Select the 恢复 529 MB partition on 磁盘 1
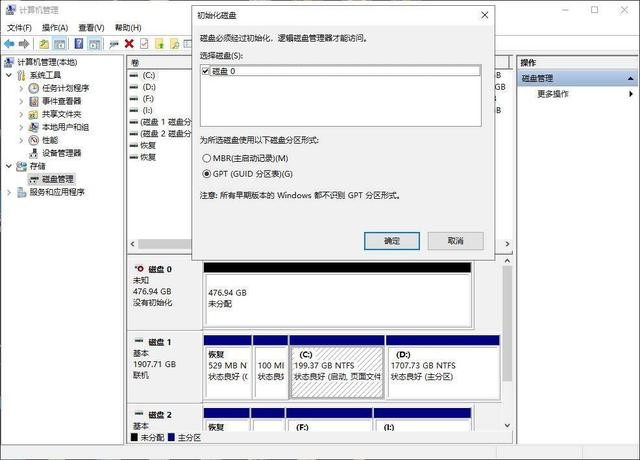Screen dimensions: 640x460 tap(228, 372)
